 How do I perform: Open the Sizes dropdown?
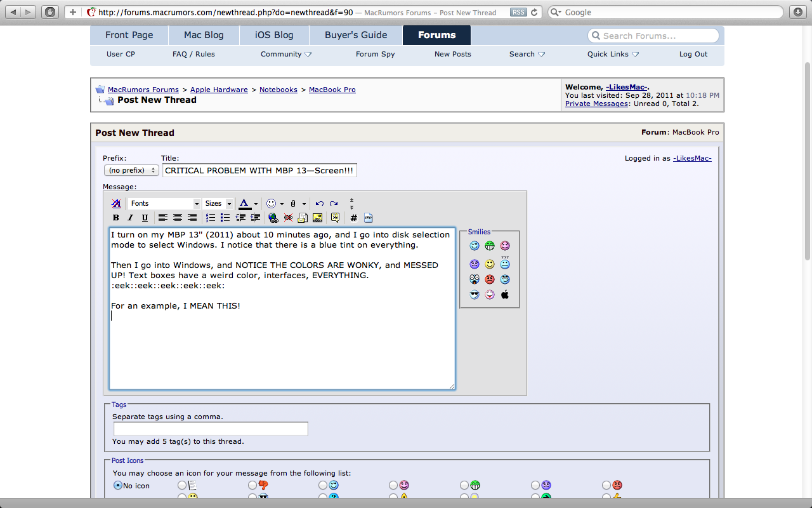point(218,203)
